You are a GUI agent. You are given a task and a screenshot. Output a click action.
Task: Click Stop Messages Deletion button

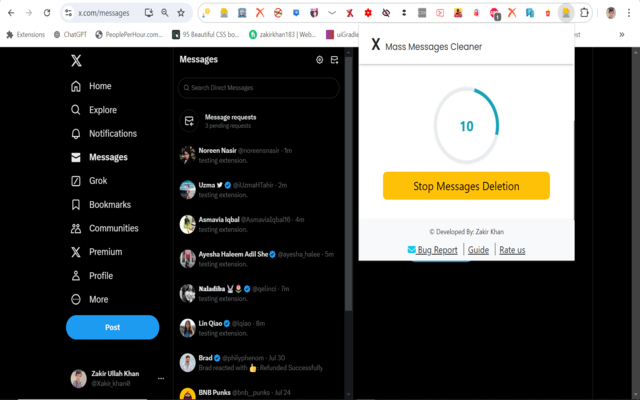click(466, 186)
